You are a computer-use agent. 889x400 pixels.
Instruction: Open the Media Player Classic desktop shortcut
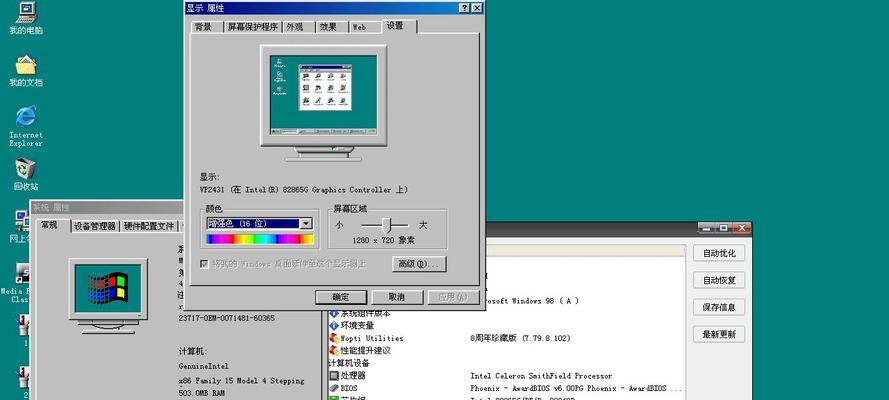click(x=22, y=274)
